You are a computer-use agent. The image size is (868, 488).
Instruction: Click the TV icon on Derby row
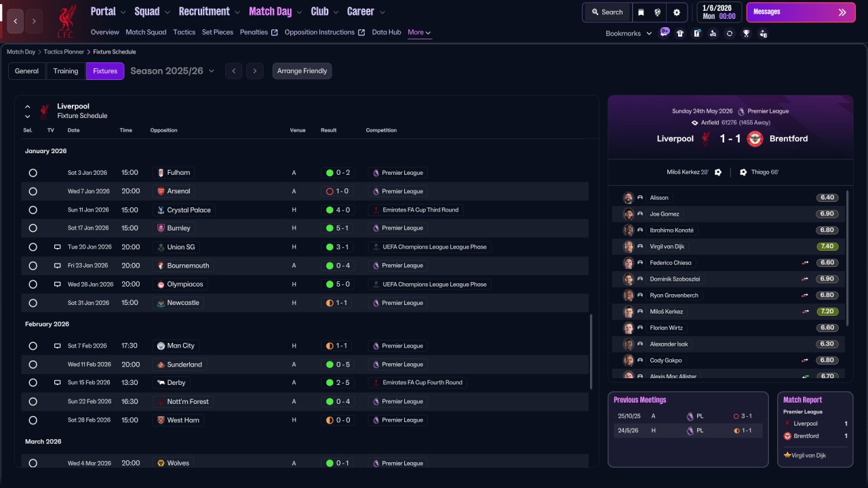[58, 383]
